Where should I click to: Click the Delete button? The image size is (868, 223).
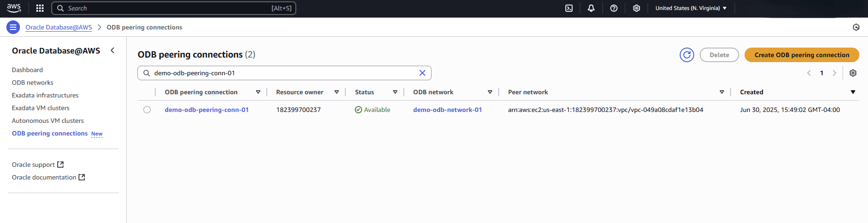click(719, 55)
